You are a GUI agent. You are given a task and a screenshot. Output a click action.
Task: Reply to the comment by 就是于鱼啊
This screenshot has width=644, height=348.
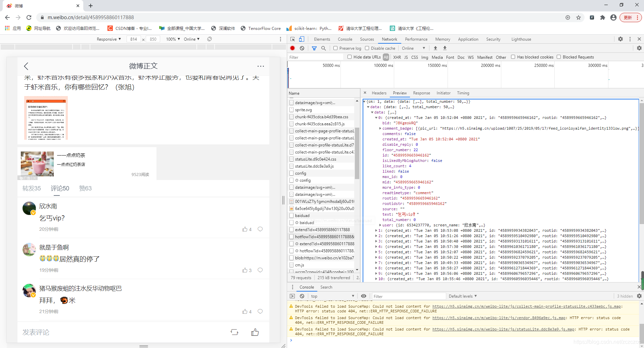pyautogui.click(x=260, y=270)
